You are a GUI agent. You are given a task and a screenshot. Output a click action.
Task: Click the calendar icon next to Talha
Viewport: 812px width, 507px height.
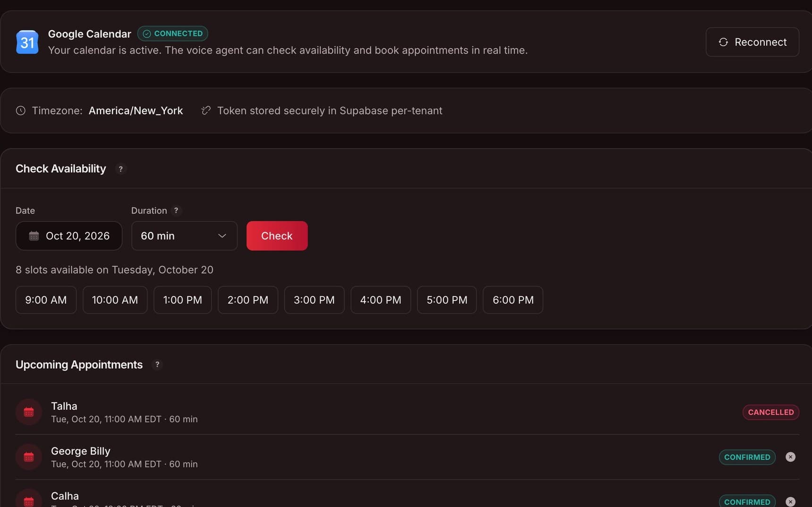click(x=29, y=412)
